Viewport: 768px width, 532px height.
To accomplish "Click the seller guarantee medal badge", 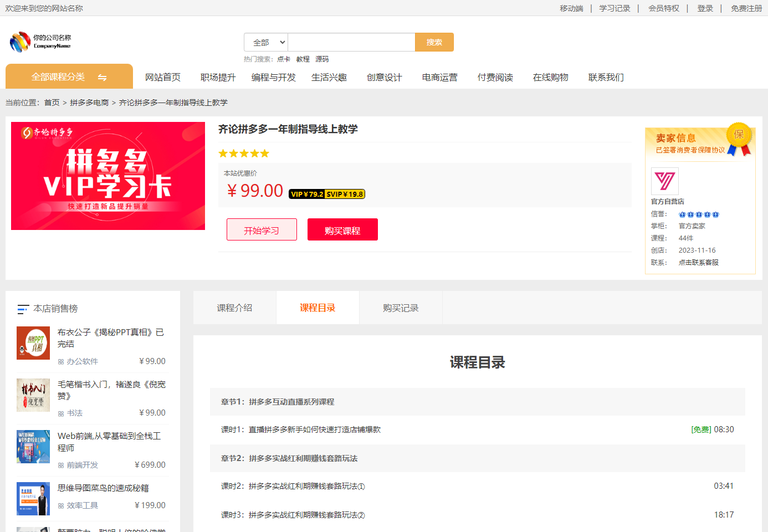I will click(739, 139).
